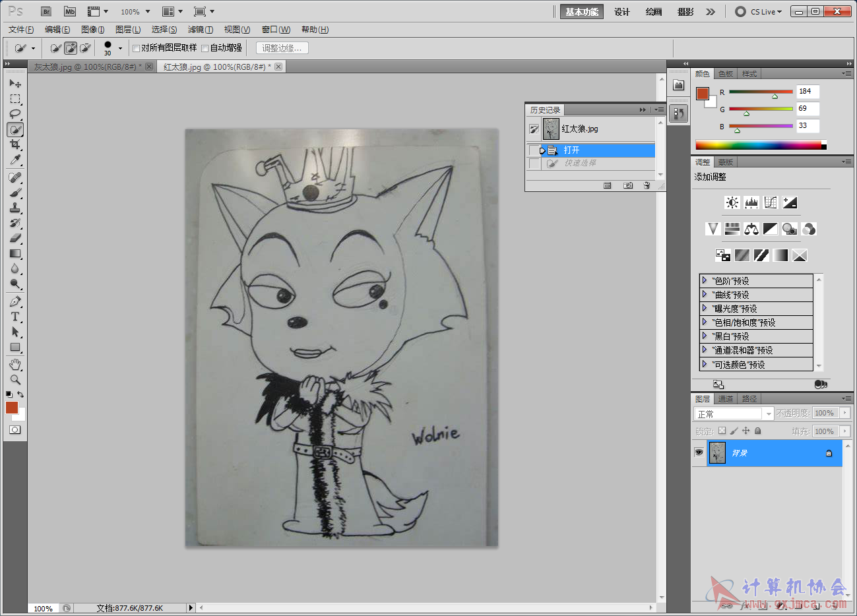Select the Zoom tool

click(x=15, y=380)
